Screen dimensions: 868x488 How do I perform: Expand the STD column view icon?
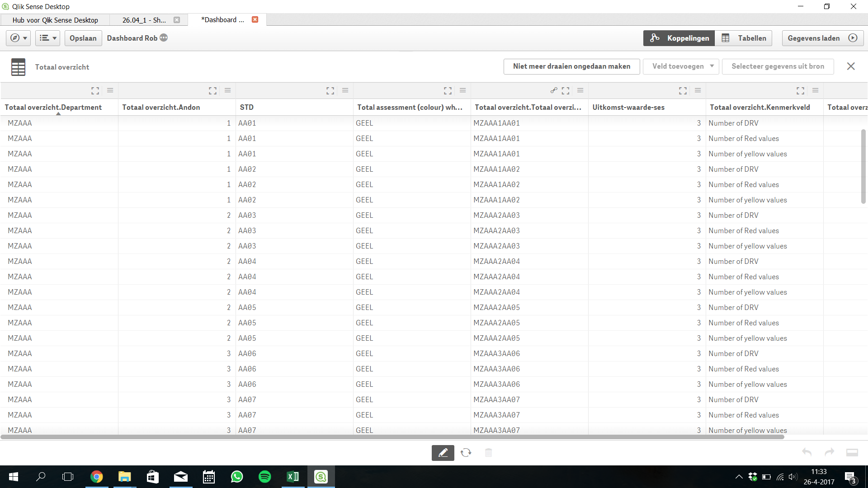pyautogui.click(x=330, y=90)
